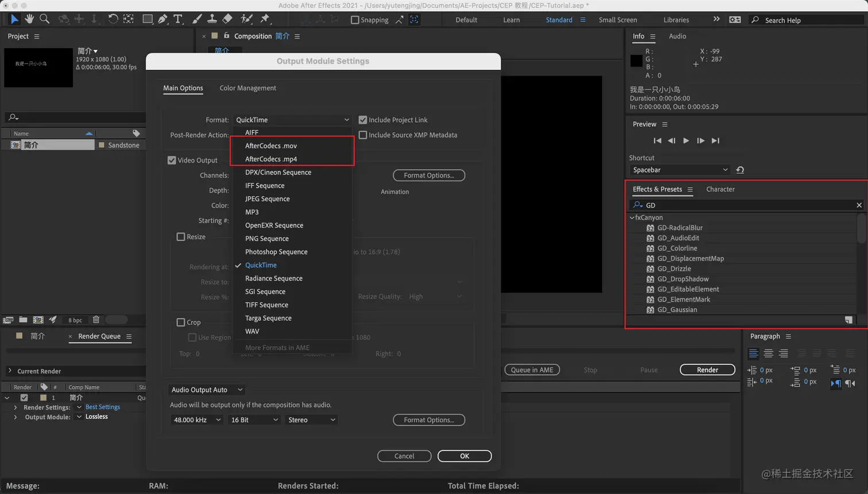Open the Effects & Presets panel menu
868x494 pixels.
pyautogui.click(x=690, y=189)
